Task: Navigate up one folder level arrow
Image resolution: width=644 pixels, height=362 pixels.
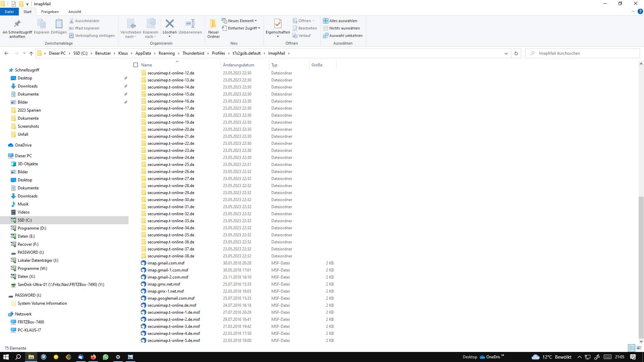Action: [x=31, y=53]
